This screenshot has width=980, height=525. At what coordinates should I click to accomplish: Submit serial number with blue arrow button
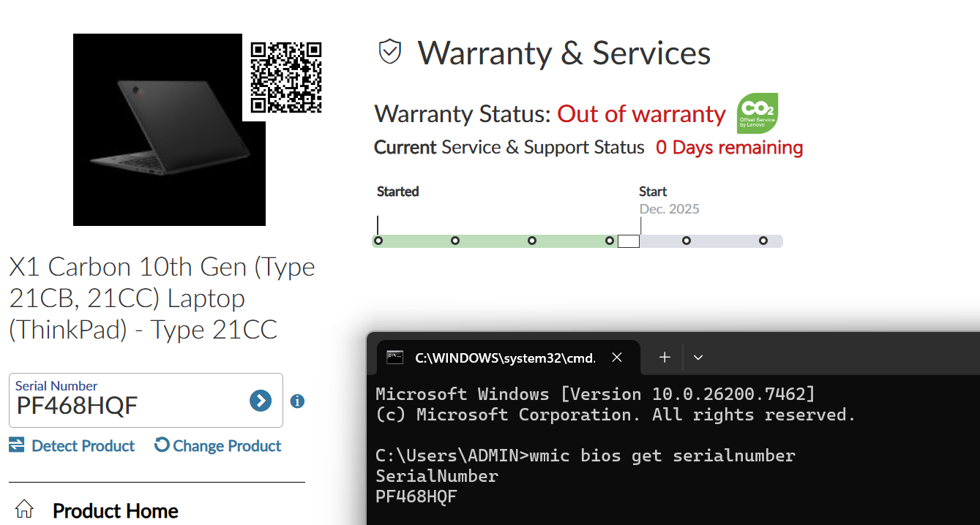click(261, 401)
